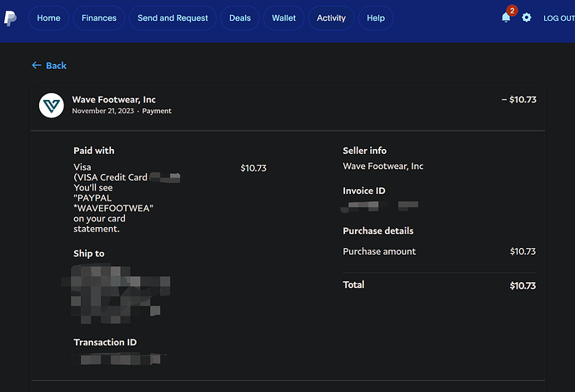Image resolution: width=575 pixels, height=392 pixels.
Task: Click Help in the top navigation
Action: click(x=376, y=18)
